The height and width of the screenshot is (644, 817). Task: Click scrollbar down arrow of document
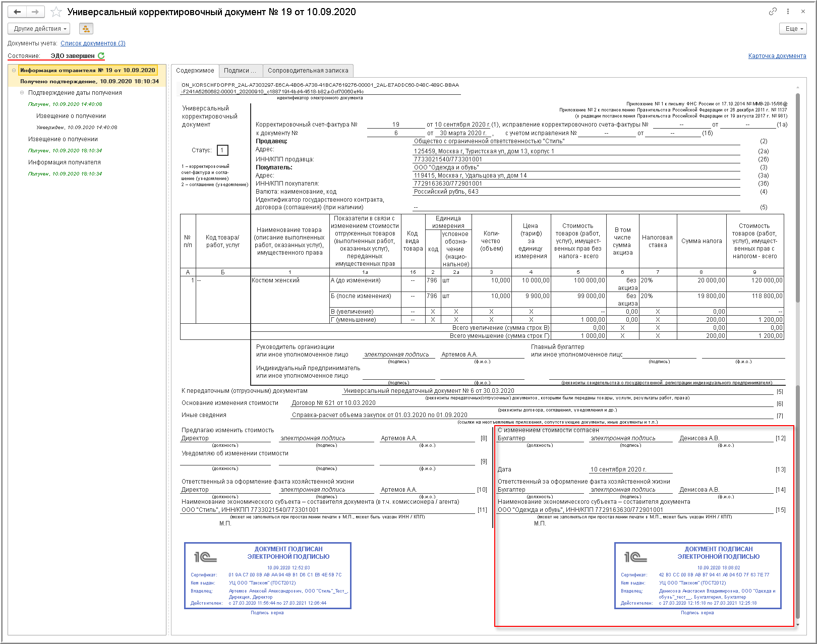pos(798,625)
